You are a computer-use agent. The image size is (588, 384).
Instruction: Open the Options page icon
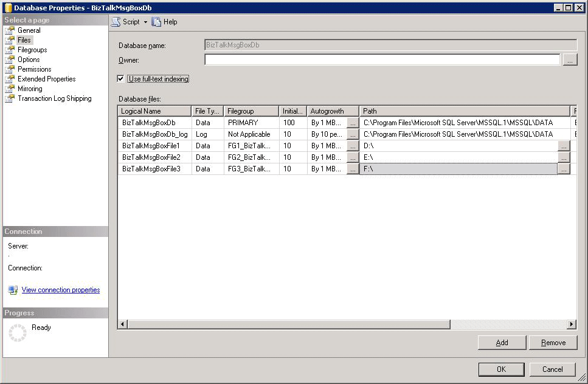[11, 59]
